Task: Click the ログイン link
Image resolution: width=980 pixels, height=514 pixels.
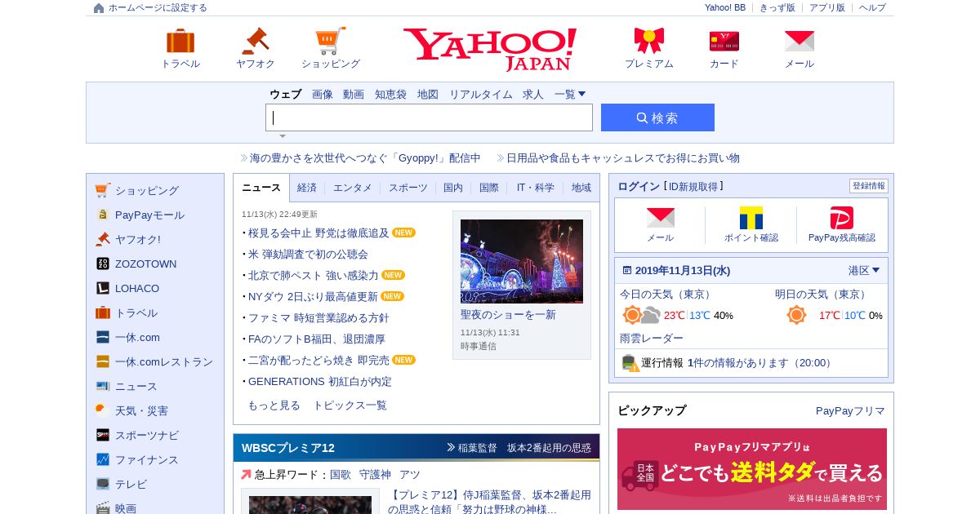Action: (x=639, y=186)
